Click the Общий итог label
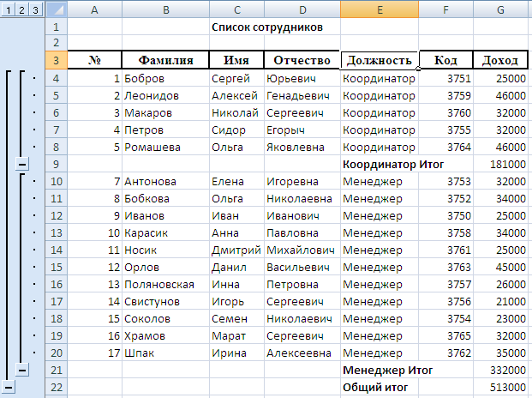The width and height of the screenshot is (532, 398). click(x=375, y=387)
